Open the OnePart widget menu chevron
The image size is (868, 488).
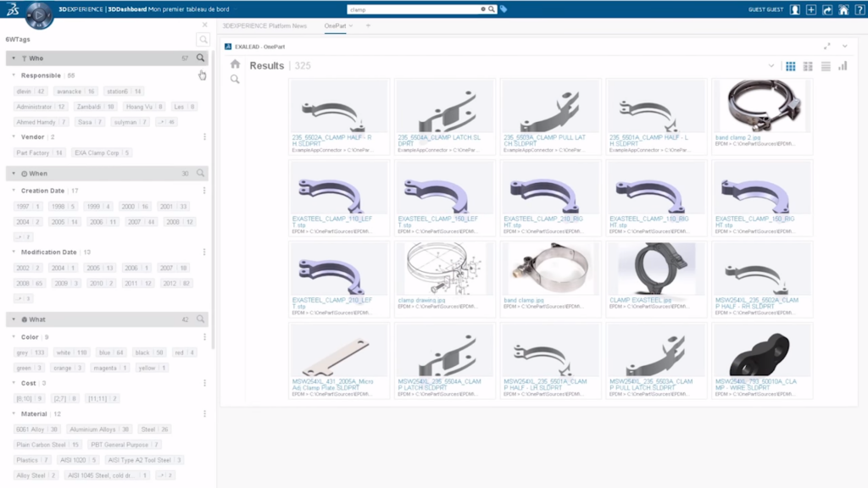coord(845,47)
